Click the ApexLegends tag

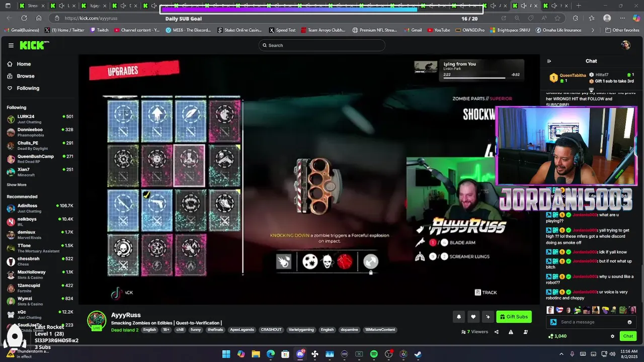point(242,330)
